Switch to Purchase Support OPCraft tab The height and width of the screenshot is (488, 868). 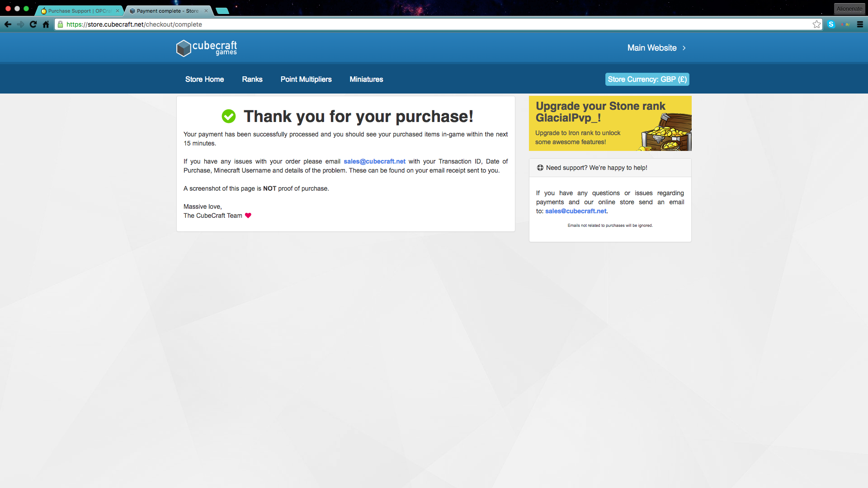coord(79,11)
